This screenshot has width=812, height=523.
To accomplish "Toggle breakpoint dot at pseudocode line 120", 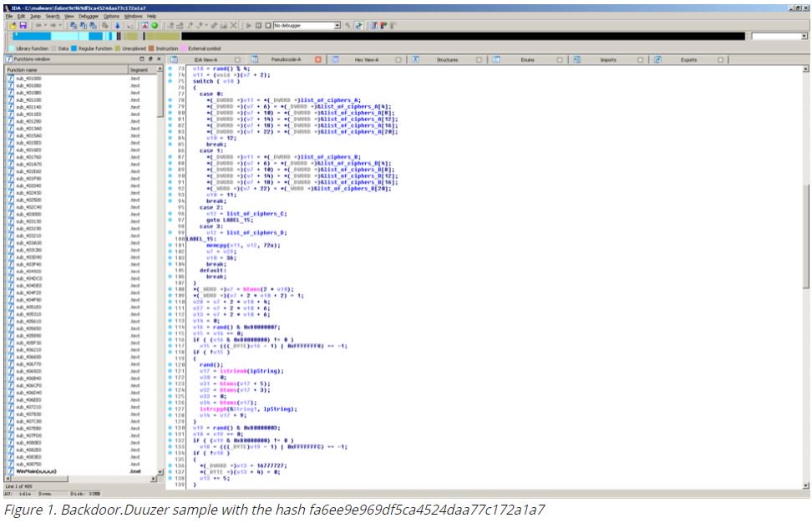I will [170, 364].
